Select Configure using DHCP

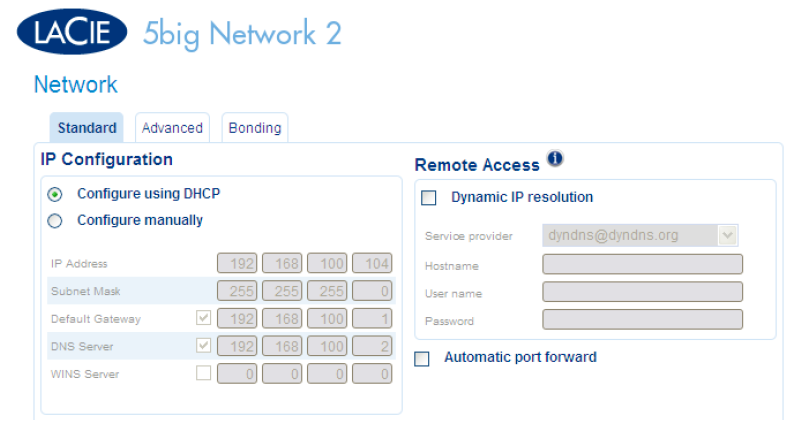tap(55, 194)
